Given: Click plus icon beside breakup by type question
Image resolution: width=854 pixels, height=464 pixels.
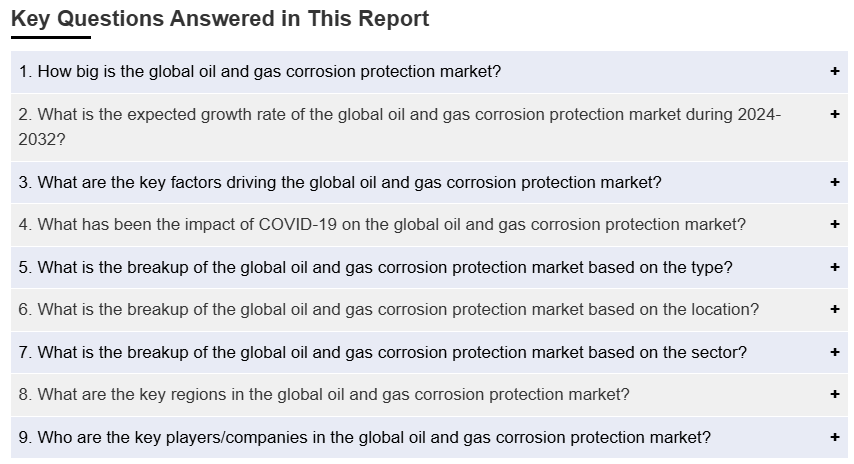Looking at the screenshot, I should (834, 267).
